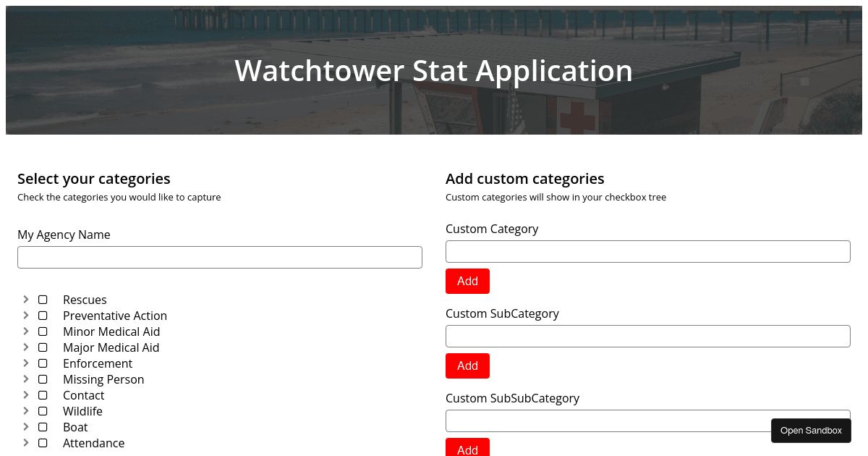Check the Preventative Action checkbox
The image size is (868, 456).
(x=43, y=315)
